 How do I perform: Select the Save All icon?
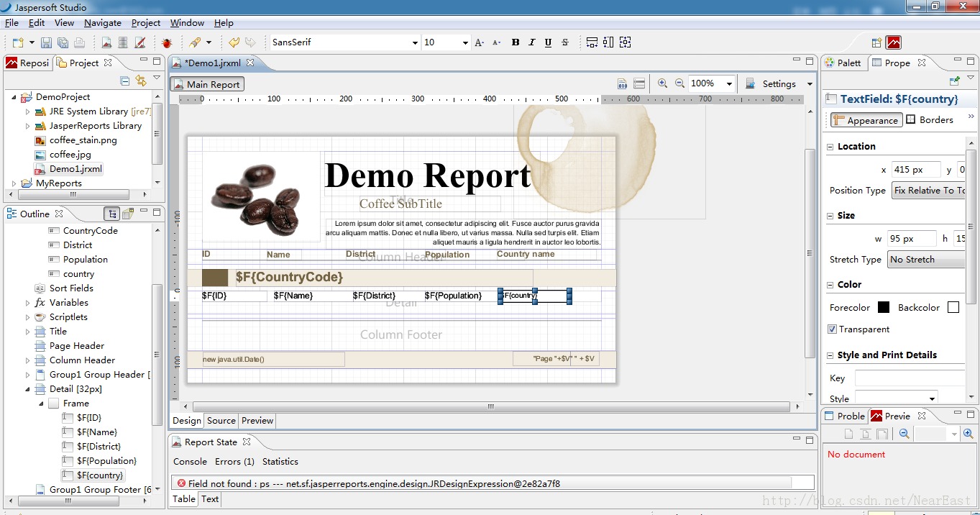[62, 42]
